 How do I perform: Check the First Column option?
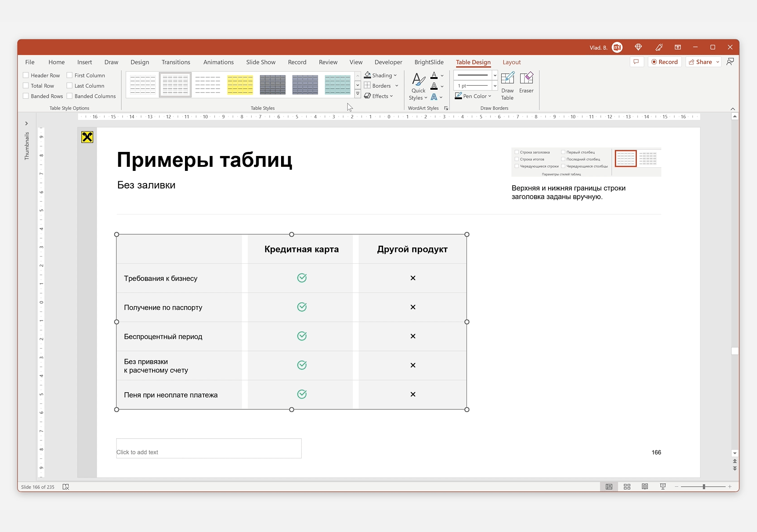(x=70, y=75)
